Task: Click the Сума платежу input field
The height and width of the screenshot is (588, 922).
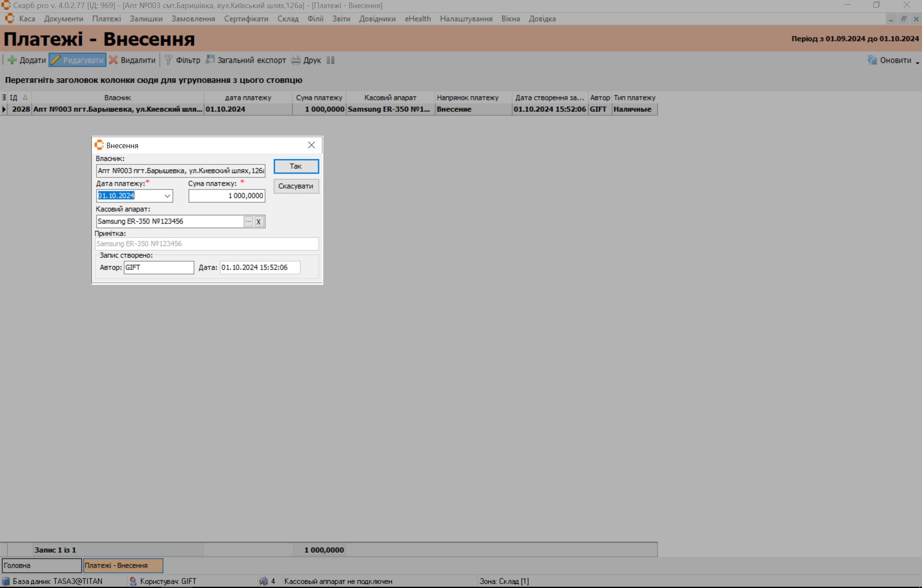Action: [226, 196]
